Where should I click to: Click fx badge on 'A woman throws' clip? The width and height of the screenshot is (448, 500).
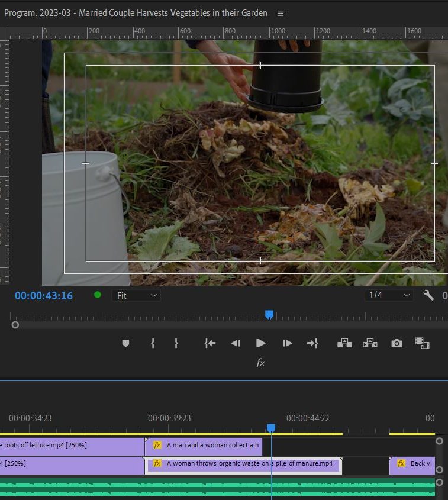pyautogui.click(x=157, y=463)
